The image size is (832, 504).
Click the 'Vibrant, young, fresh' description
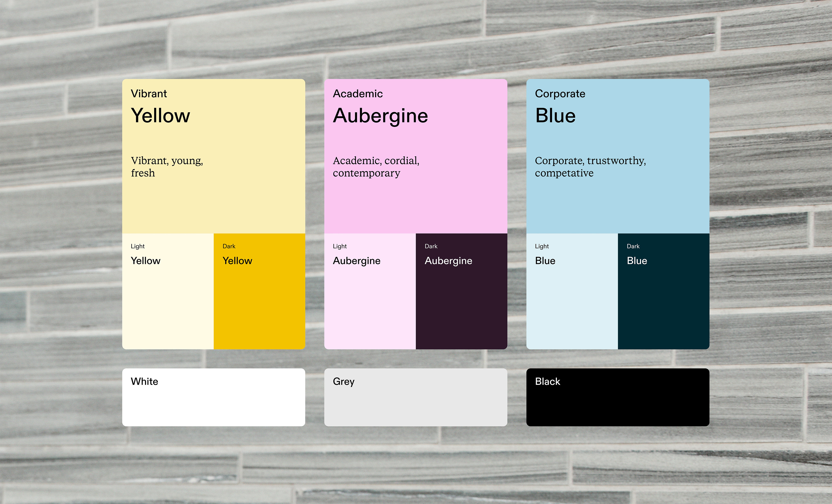(x=167, y=166)
